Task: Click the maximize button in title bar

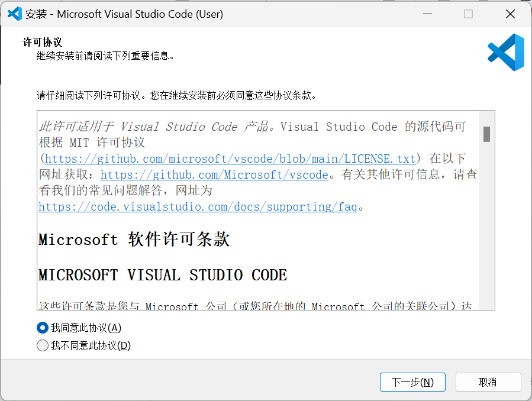Action: (x=468, y=14)
